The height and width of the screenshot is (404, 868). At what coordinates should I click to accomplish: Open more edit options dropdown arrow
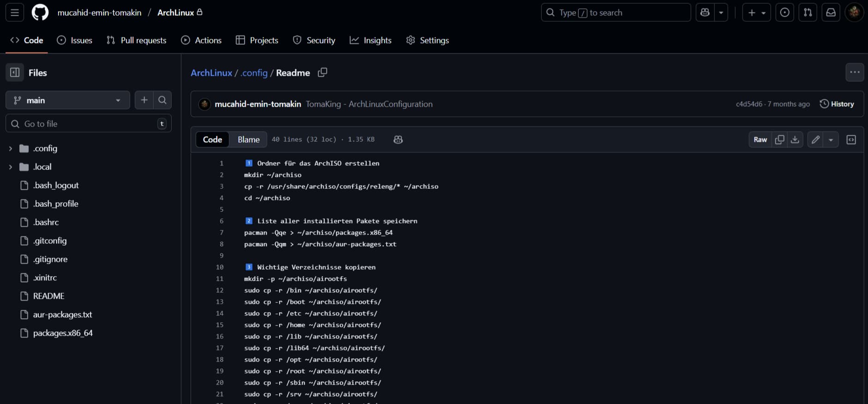tap(831, 139)
